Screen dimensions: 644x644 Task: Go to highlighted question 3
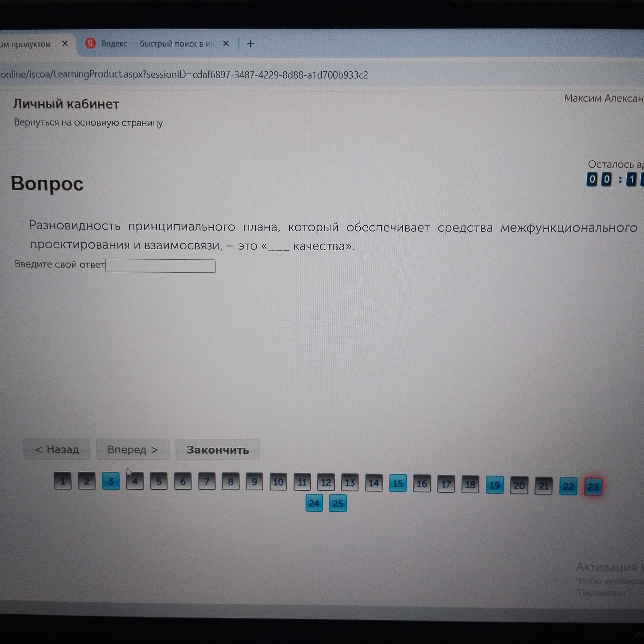(x=111, y=481)
